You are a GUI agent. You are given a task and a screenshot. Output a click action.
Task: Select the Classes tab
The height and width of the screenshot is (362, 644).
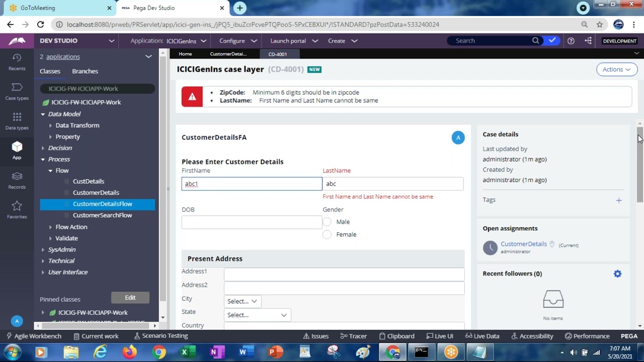50,71
